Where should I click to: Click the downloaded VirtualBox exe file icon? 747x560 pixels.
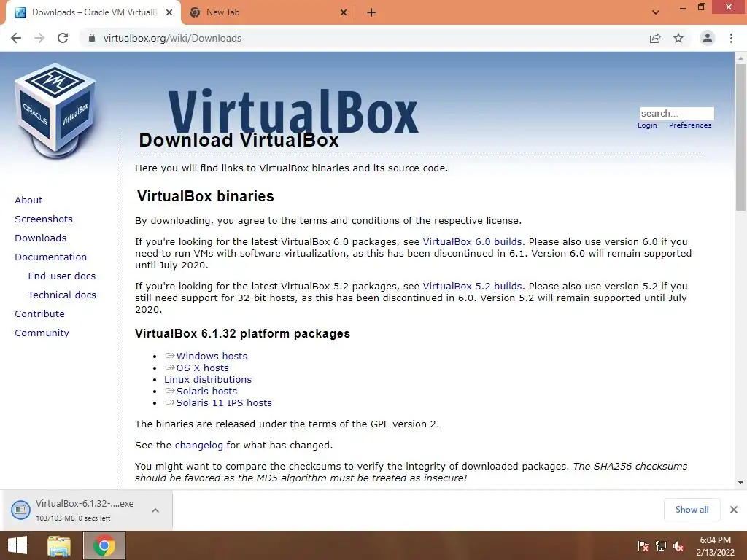point(20,510)
